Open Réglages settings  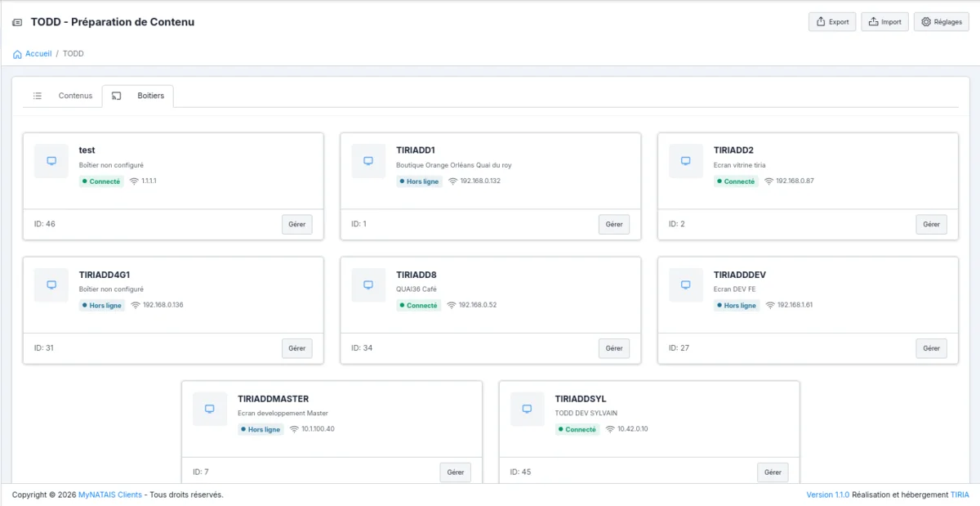(x=942, y=22)
